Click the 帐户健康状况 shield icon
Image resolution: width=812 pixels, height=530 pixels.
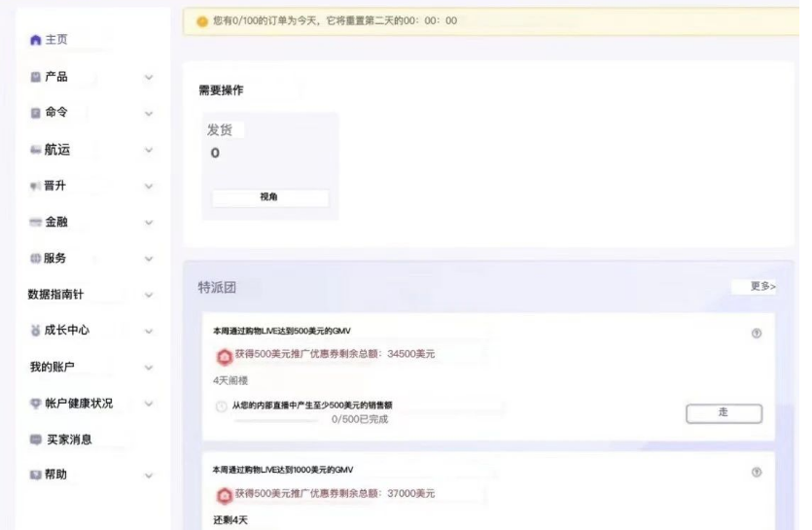pyautogui.click(x=35, y=404)
